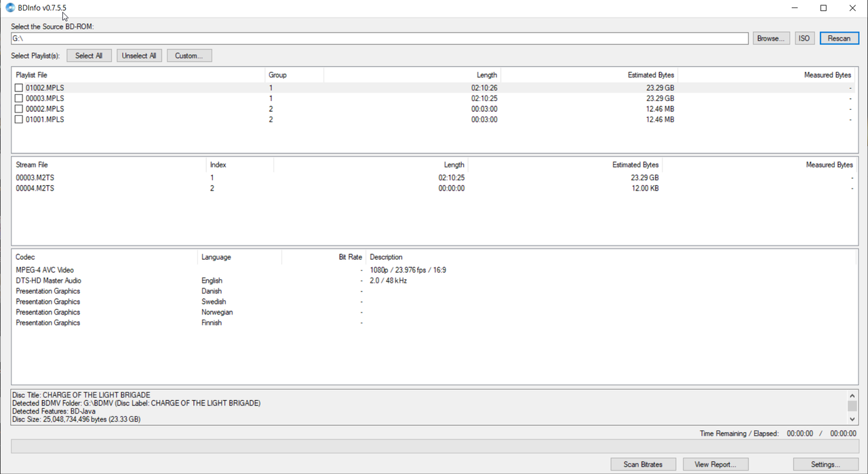Open the Custom... playlist dialog

pos(189,56)
